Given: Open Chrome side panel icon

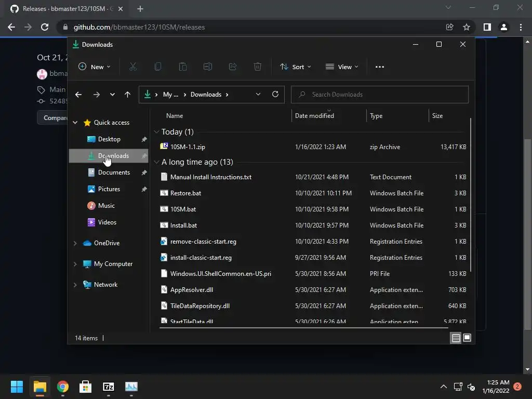Looking at the screenshot, I should (x=487, y=27).
